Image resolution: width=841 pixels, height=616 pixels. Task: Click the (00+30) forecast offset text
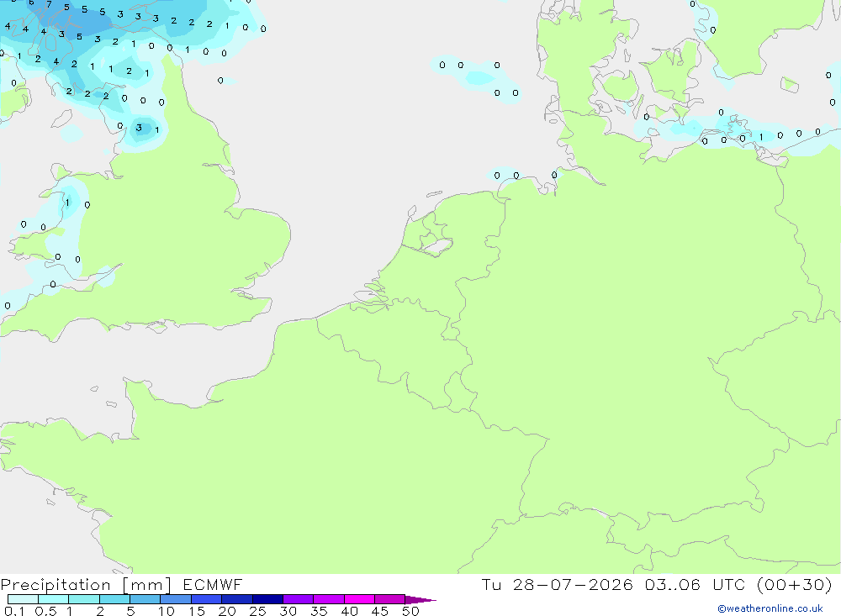coord(795,584)
